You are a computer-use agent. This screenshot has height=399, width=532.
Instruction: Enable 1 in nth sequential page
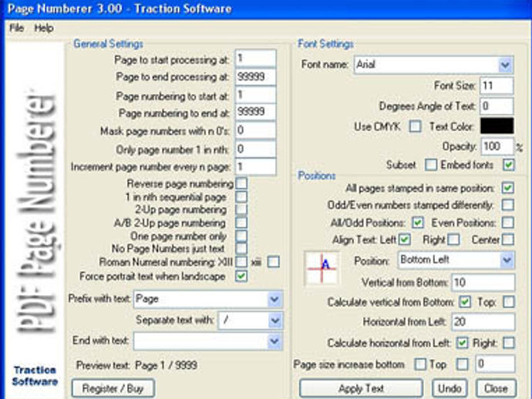(x=241, y=196)
